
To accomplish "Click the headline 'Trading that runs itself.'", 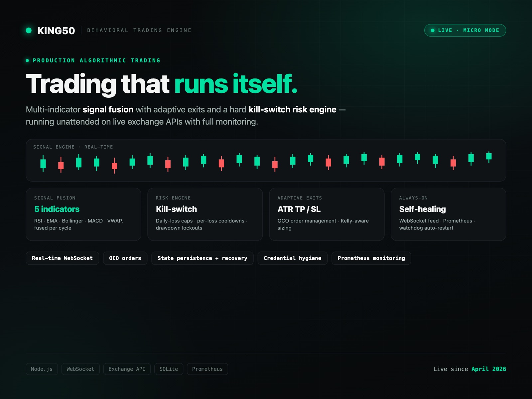I will (x=162, y=84).
